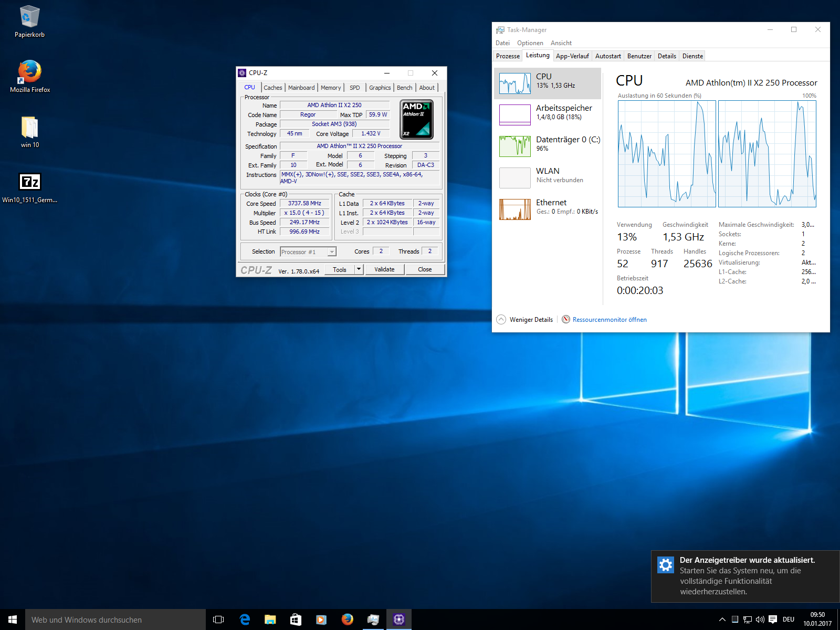Click the Close button in CPU-Z
Viewport: 840px width, 630px height.
point(425,269)
